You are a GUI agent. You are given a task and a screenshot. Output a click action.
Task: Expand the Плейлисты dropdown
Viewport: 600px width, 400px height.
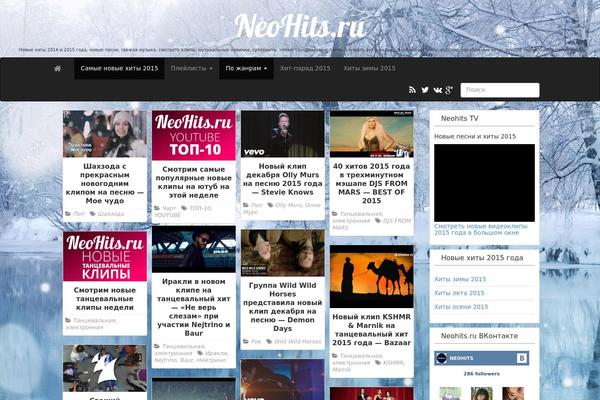pyautogui.click(x=191, y=69)
